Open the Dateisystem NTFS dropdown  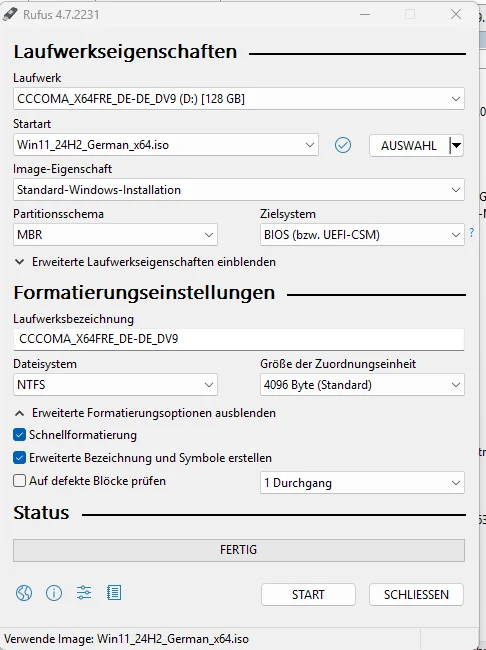pos(115,385)
